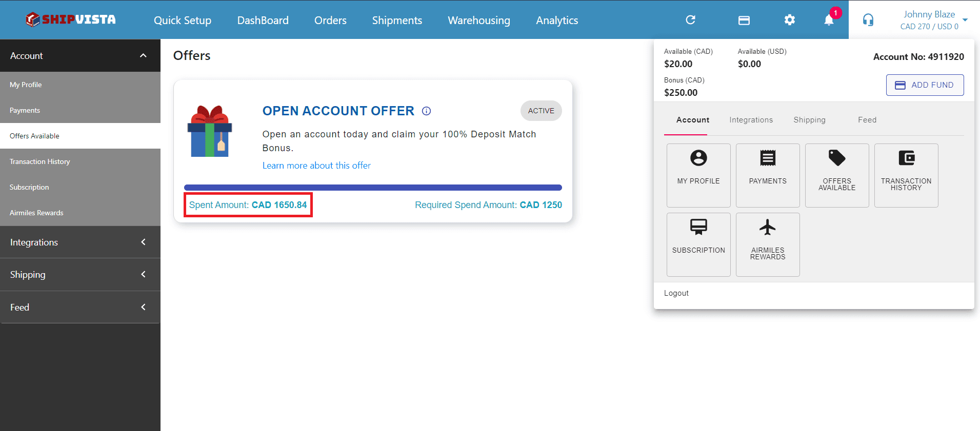Viewport: 980px width, 431px height.
Task: Toggle the Johnny Blaze user dropdown arrow
Action: coord(965,20)
